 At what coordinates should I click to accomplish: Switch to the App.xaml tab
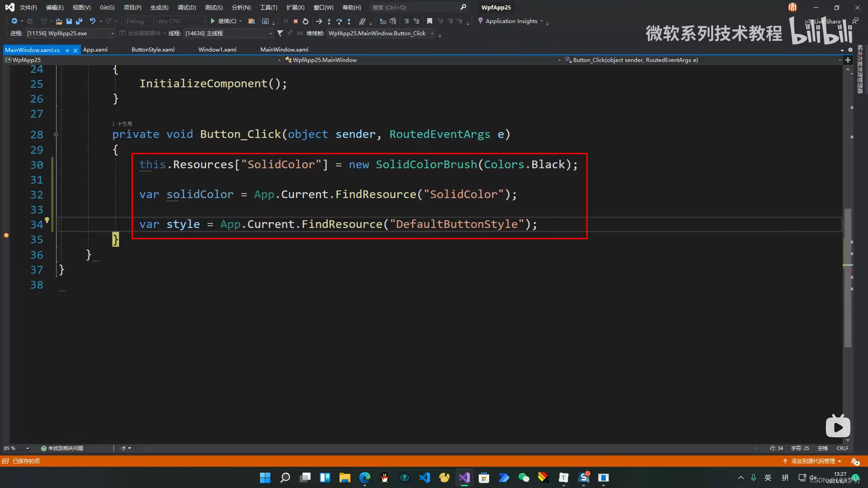(95, 50)
